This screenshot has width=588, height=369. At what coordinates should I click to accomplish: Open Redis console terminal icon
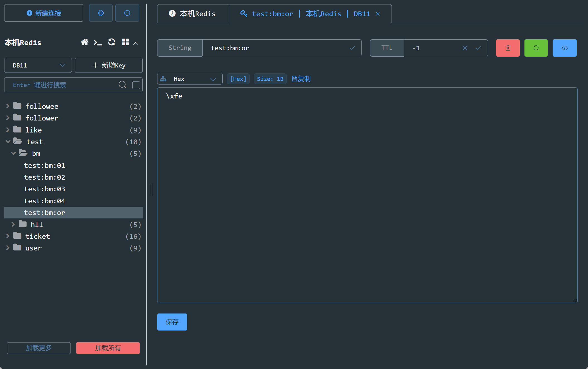coord(98,42)
